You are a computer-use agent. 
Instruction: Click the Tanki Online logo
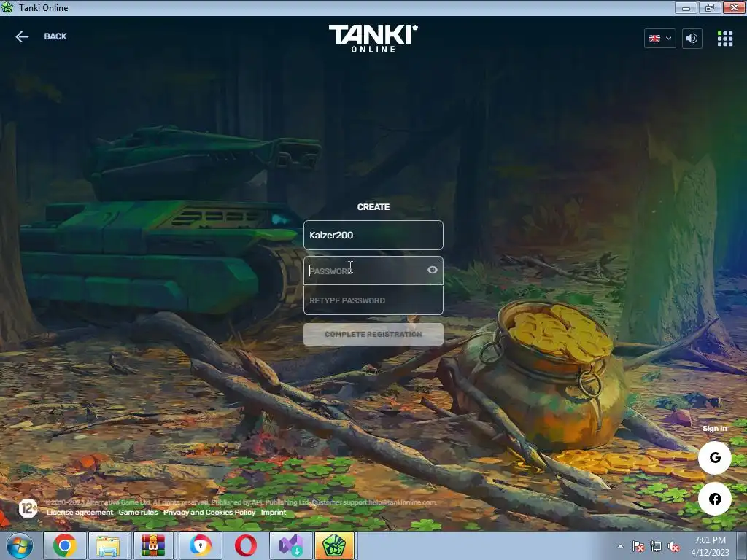tap(373, 38)
